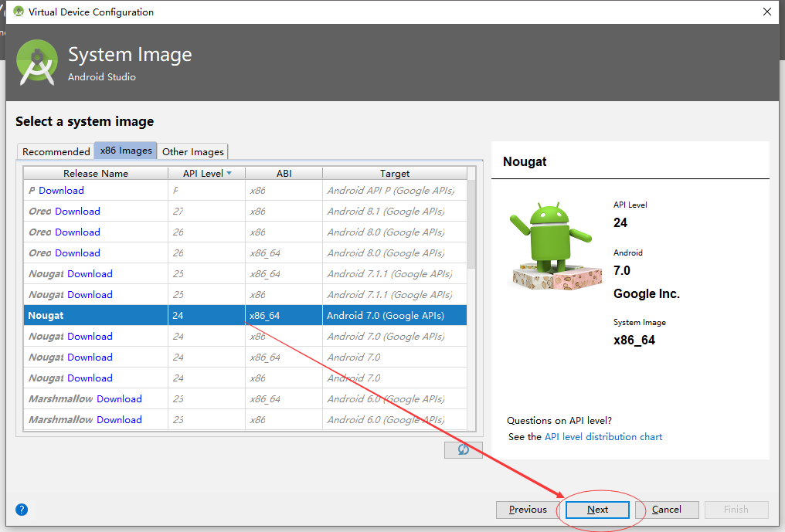This screenshot has width=785, height=532.
Task: Download Marshmallow x86_64 image
Action: pyautogui.click(x=119, y=399)
